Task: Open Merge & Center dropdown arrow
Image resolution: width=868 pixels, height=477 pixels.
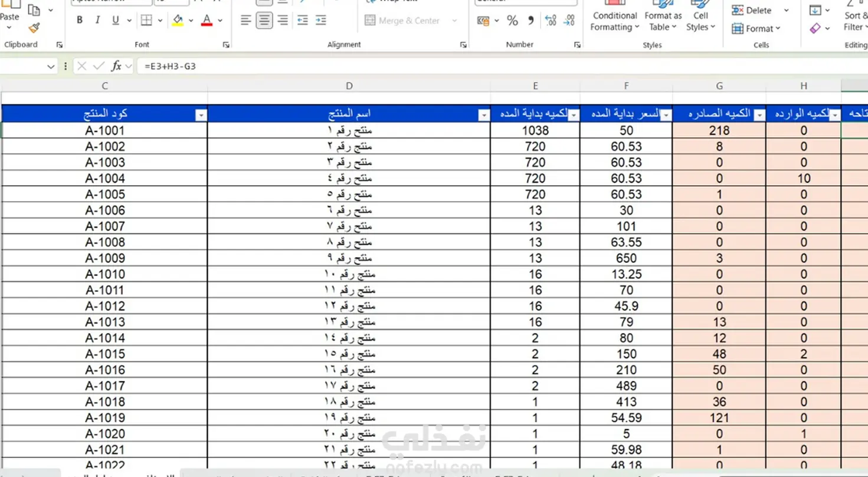Action: click(454, 21)
